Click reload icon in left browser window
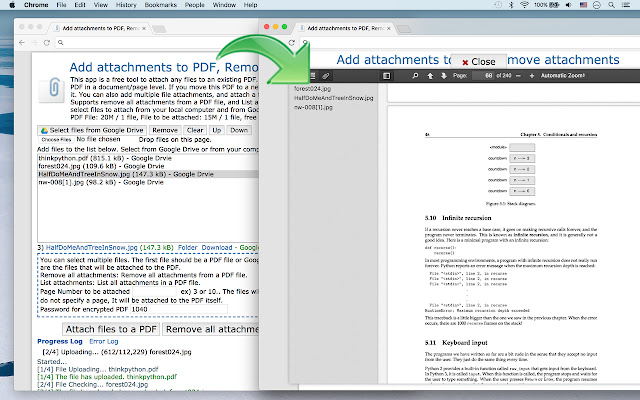Image resolution: width=640 pixels, height=400 pixels. click(x=47, y=42)
